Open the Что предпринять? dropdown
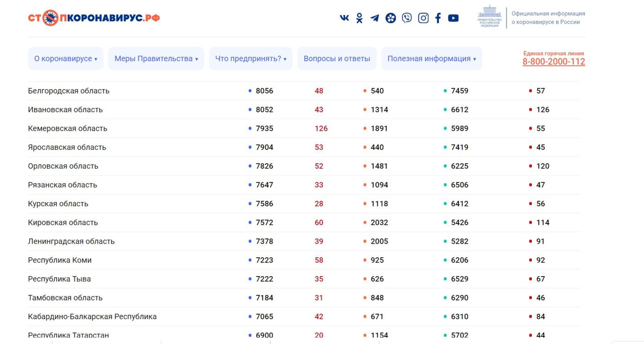The height and width of the screenshot is (344, 644). click(x=251, y=59)
